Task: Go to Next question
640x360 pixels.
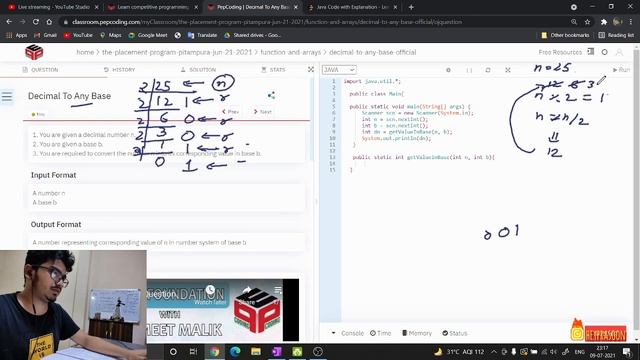Action: [x=262, y=111]
